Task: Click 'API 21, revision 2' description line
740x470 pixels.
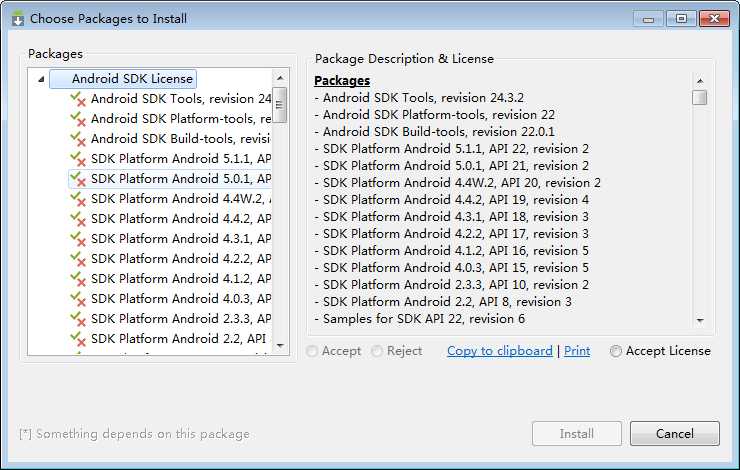Action: pyautogui.click(x=452, y=166)
